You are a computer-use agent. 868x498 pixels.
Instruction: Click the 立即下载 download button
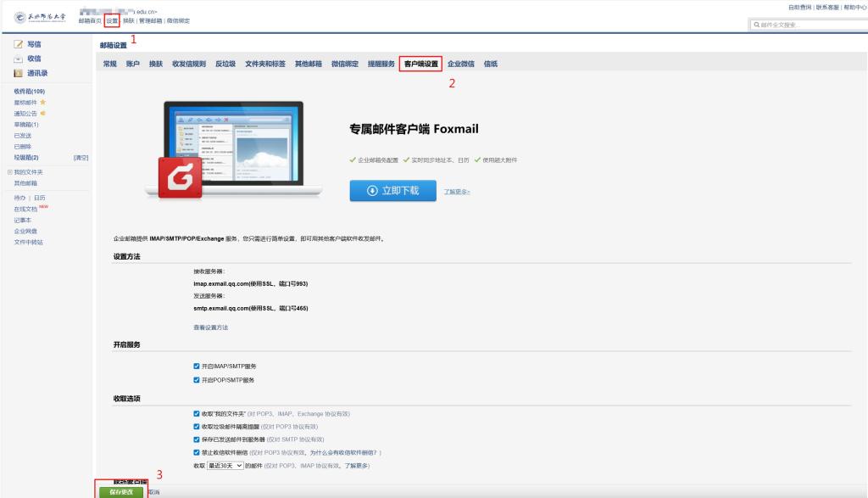(393, 191)
